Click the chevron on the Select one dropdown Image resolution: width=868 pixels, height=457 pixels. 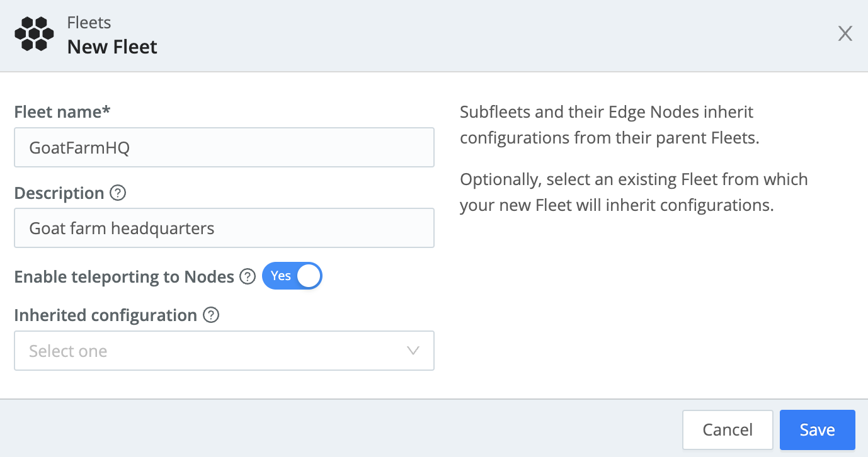point(413,351)
